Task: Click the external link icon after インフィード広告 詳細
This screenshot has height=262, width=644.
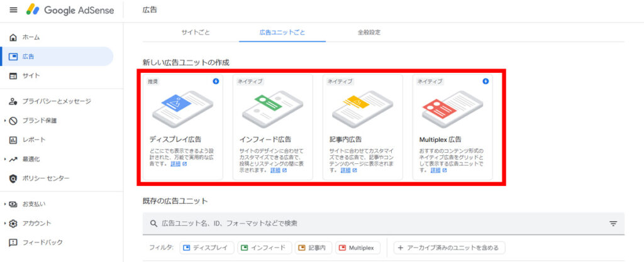Action: tap(285, 170)
